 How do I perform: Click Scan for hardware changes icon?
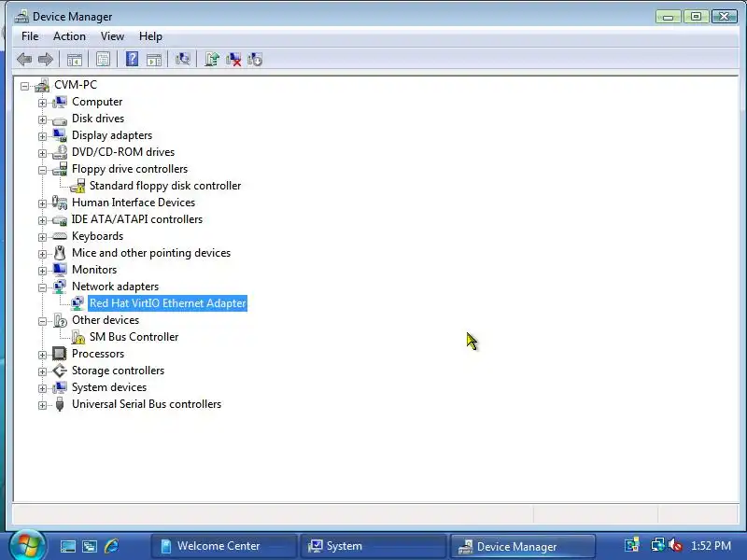click(x=182, y=60)
